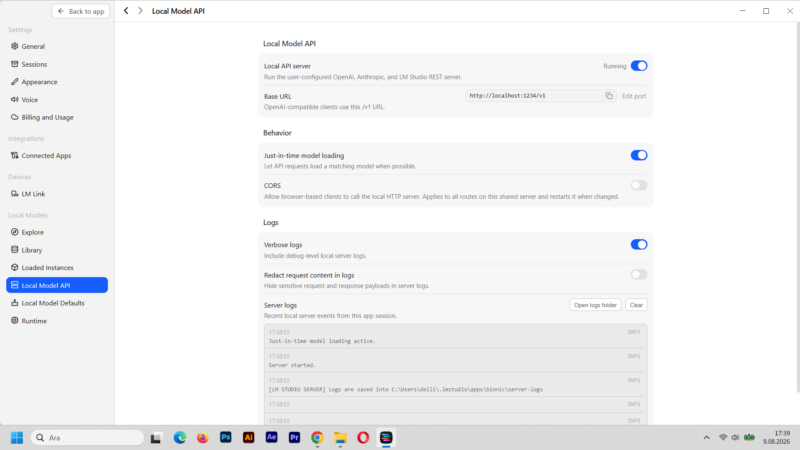
Task: Clear the server logs
Action: point(636,305)
